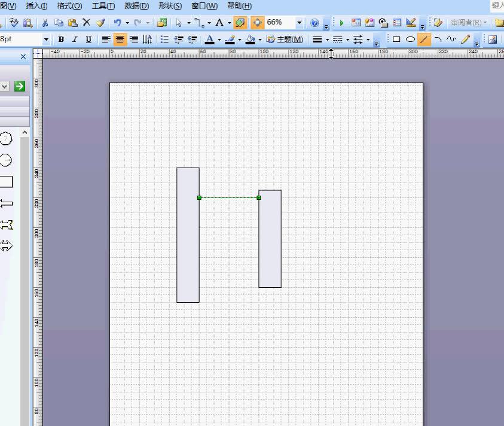
Task: Expand the Pointer tool options arrow
Action: coord(189,23)
